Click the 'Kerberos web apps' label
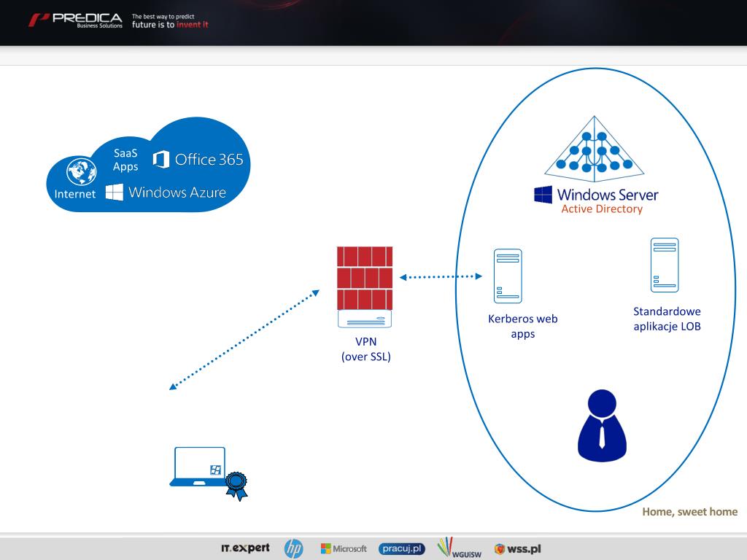The height and width of the screenshot is (560, 747). pyautogui.click(x=522, y=326)
